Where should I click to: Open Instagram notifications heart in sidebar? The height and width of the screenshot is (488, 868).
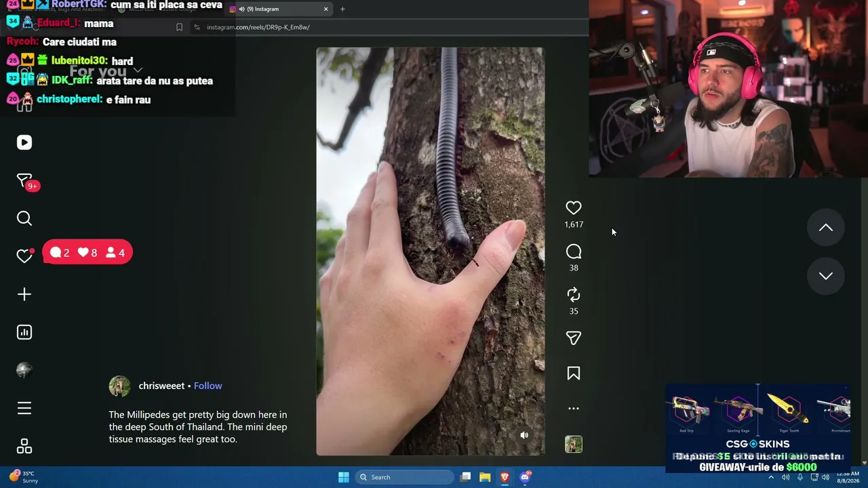tap(24, 256)
